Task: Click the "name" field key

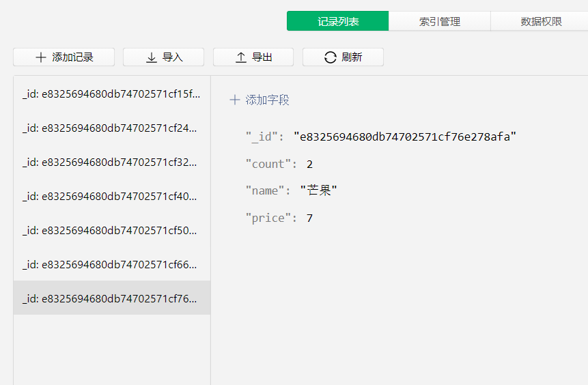Action: (x=265, y=191)
